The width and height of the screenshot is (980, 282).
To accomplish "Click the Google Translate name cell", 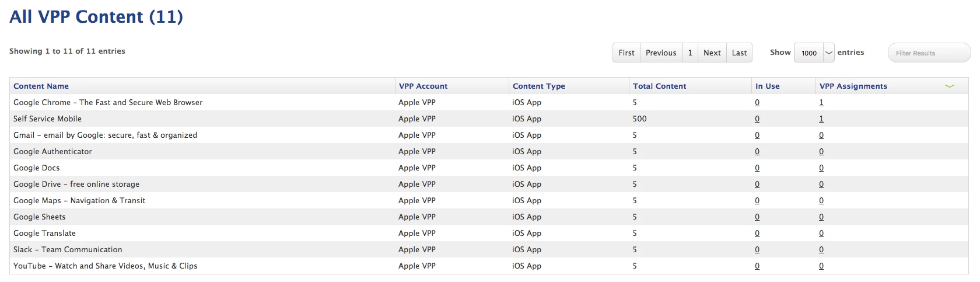I will click(x=44, y=233).
